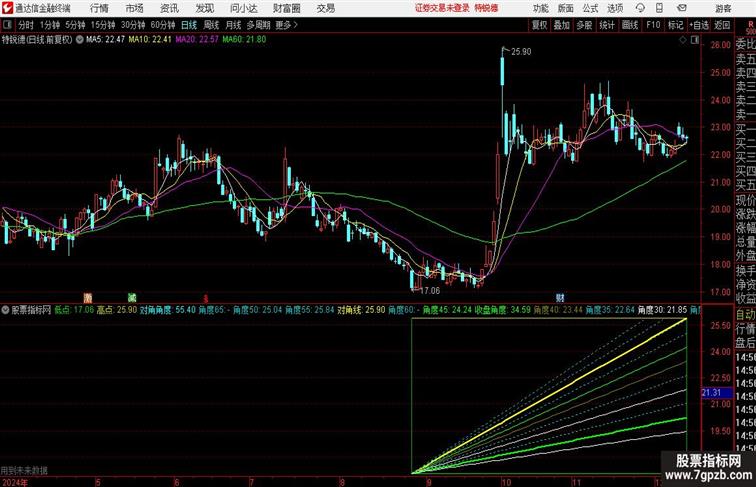Image resolution: width=756 pixels, height=487 pixels.
Task: Open the headset customer service icon
Action: 640,8
